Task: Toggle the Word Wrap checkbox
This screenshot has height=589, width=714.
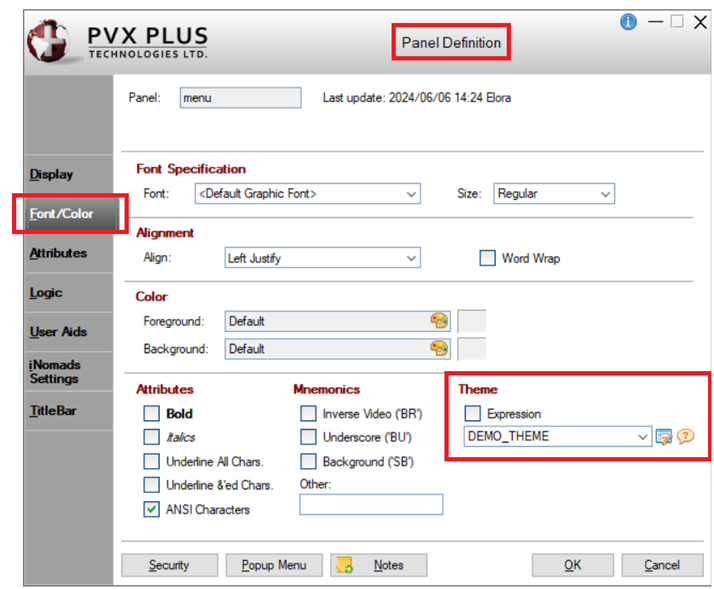Action: click(487, 258)
